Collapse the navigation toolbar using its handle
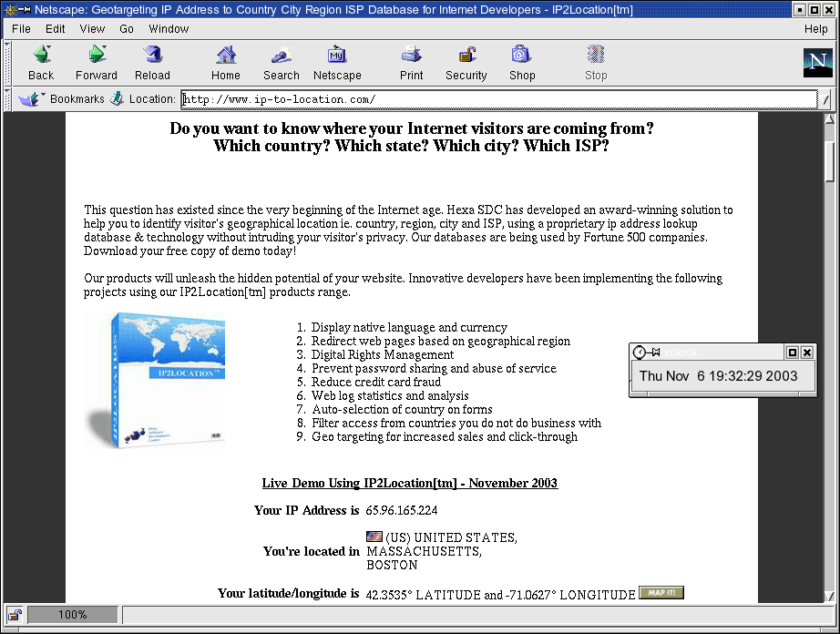 pyautogui.click(x=7, y=63)
